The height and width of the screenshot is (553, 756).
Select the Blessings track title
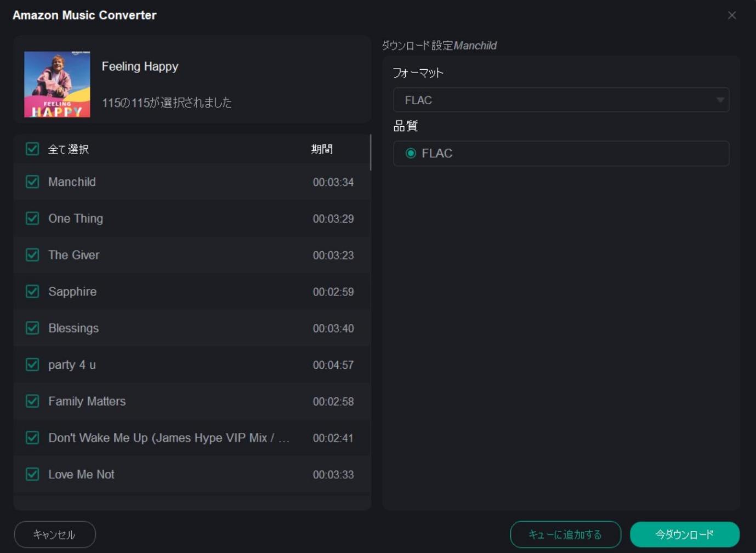point(73,328)
